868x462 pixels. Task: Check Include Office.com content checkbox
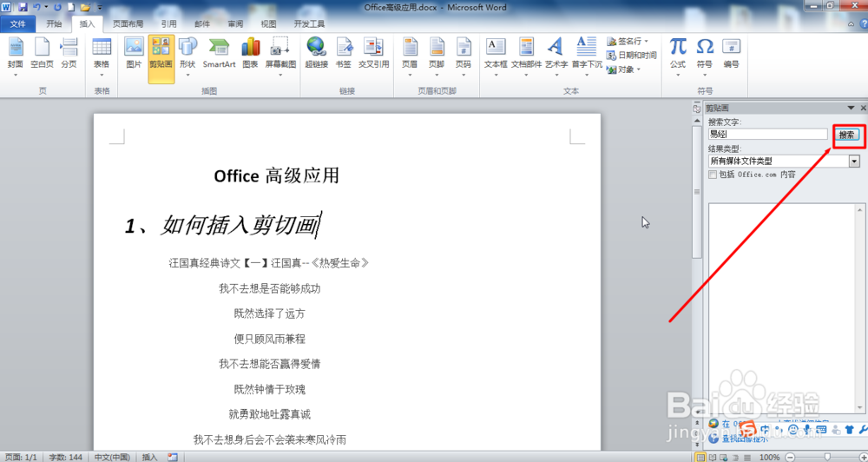pos(713,175)
